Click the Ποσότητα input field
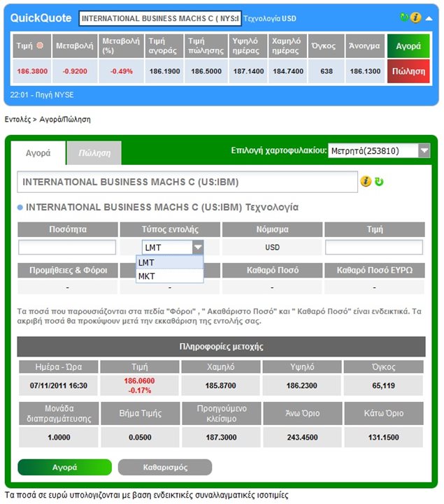This screenshot has height=504, width=444. [67, 247]
